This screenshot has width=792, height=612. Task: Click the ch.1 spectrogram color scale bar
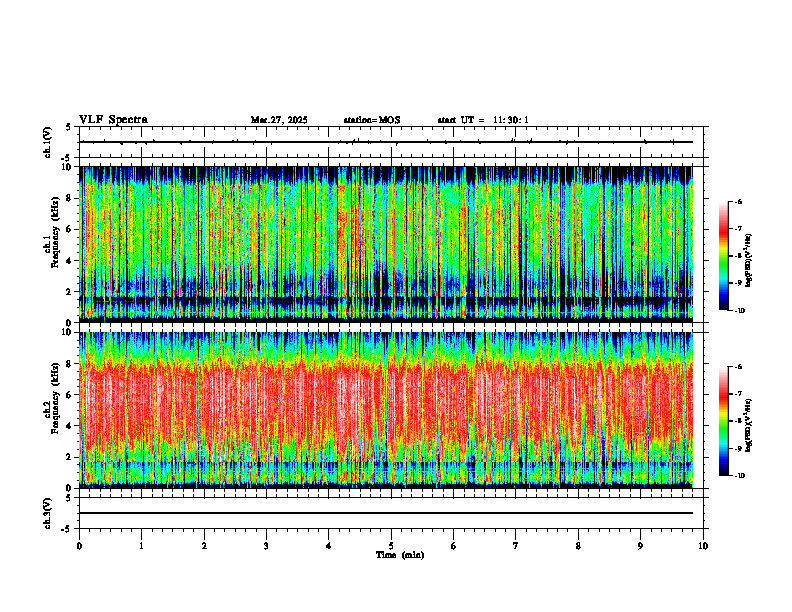(x=723, y=256)
